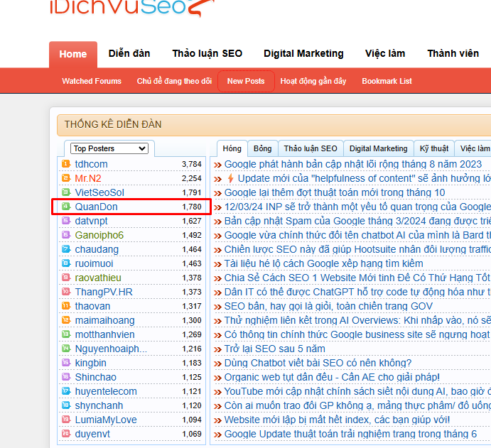491x448 pixels.
Task: Open chaudang user profile
Action: point(97,249)
